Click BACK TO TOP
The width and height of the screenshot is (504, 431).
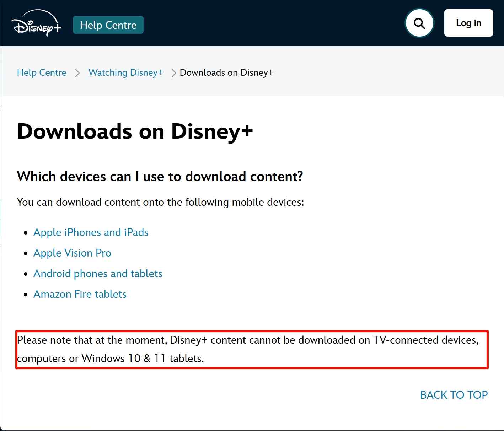(x=454, y=395)
